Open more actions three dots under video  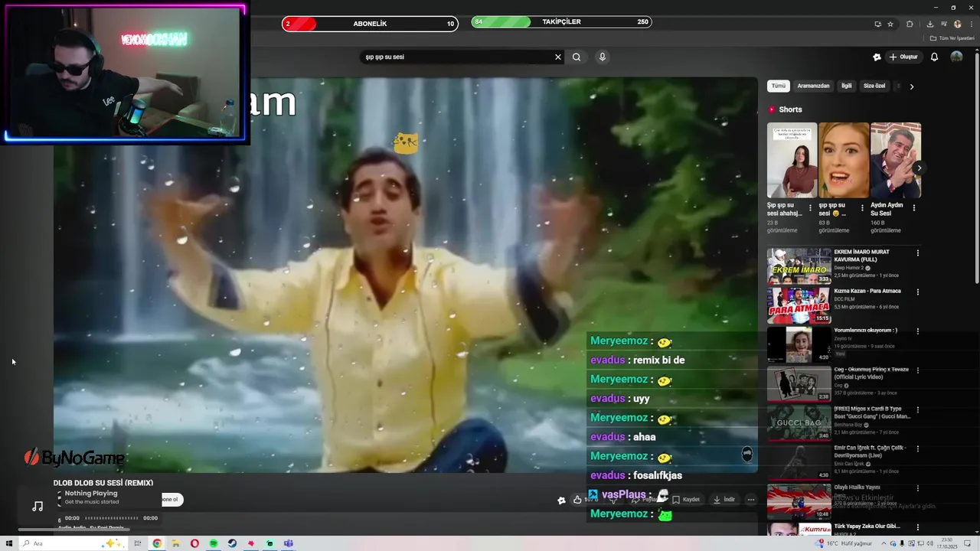coord(751,500)
